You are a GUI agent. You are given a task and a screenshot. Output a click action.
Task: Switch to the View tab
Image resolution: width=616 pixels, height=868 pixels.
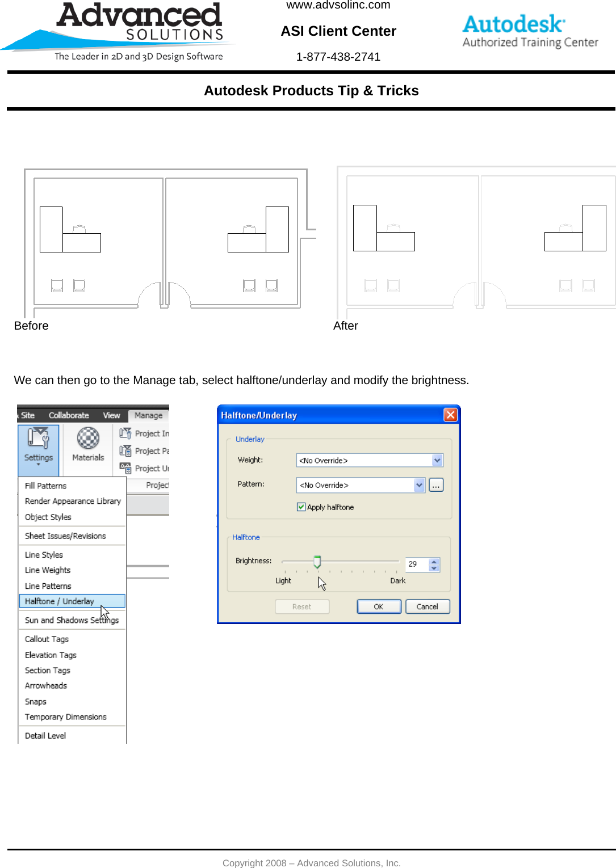tap(111, 415)
